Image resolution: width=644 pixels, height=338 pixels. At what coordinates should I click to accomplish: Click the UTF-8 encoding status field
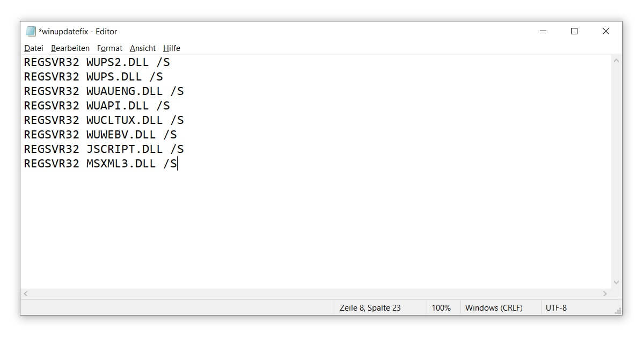tap(556, 308)
